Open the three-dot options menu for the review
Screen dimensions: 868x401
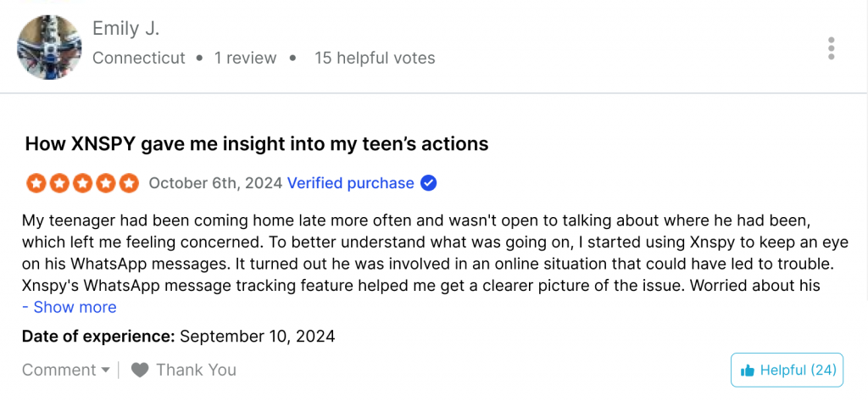pos(831,48)
